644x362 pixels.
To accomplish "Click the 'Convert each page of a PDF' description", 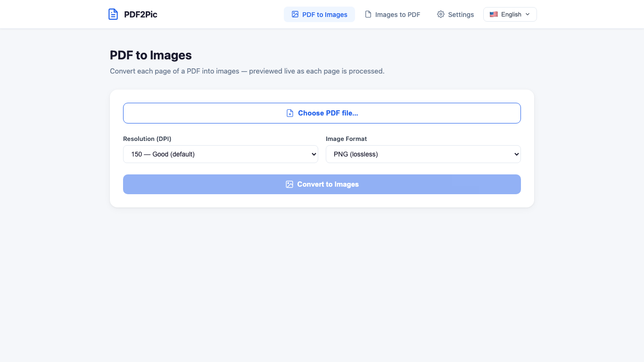I will click(247, 71).
